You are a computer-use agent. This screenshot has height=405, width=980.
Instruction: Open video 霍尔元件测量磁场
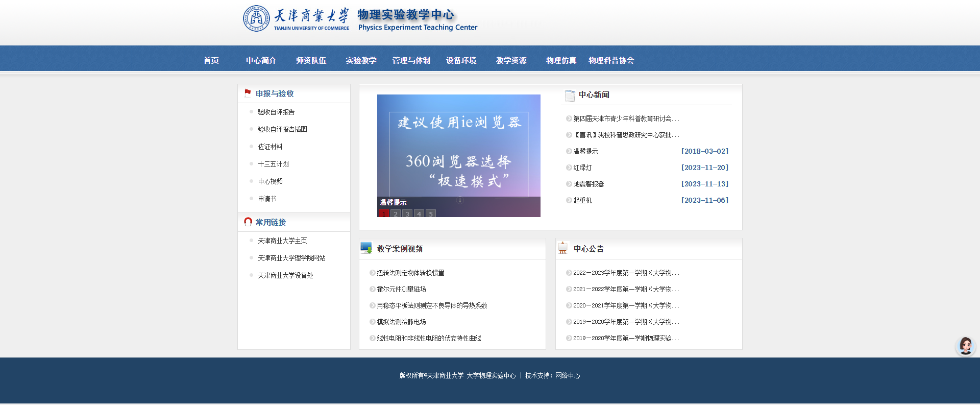click(401, 289)
